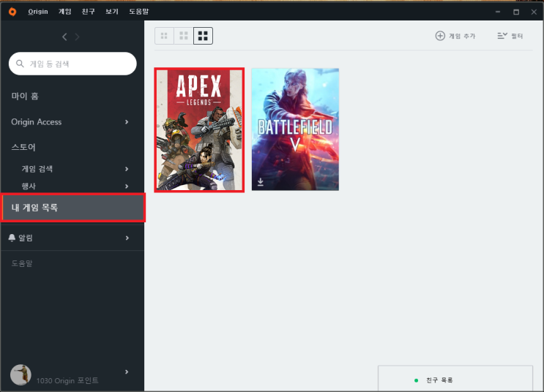Viewport: 544px width, 392px height.
Task: Minimize the Origin window
Action: [x=498, y=12]
